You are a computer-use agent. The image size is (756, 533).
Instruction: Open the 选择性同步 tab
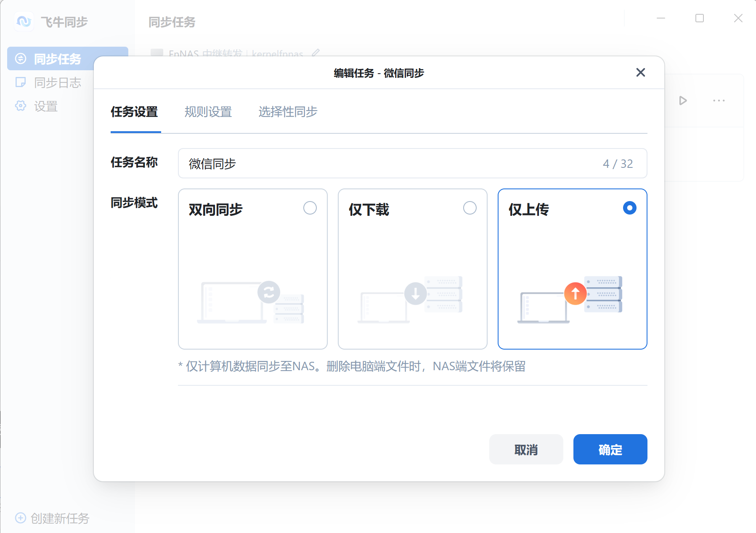[288, 112]
